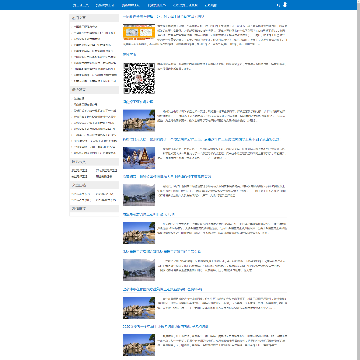360x360 pixels.
Task: Click the second gray sidebar section header
Action: point(94,90)
